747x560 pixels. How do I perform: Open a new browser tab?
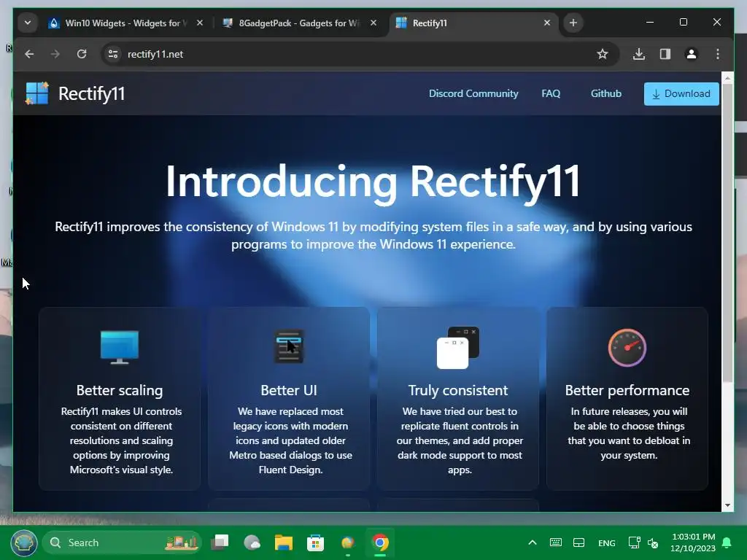tap(573, 23)
